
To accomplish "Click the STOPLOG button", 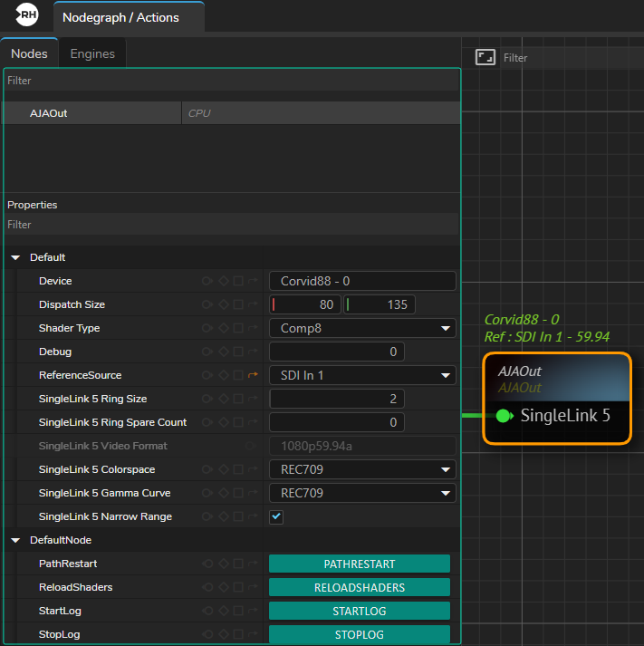I will click(360, 634).
